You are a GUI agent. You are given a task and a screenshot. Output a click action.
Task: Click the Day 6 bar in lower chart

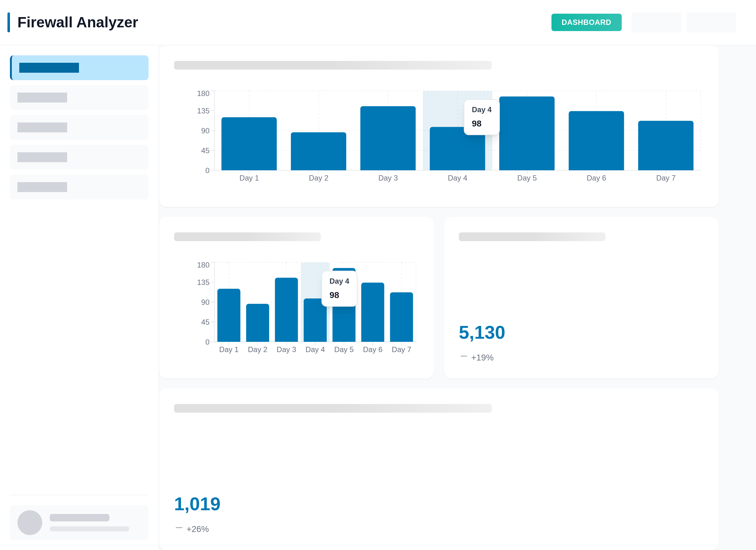[372, 312]
